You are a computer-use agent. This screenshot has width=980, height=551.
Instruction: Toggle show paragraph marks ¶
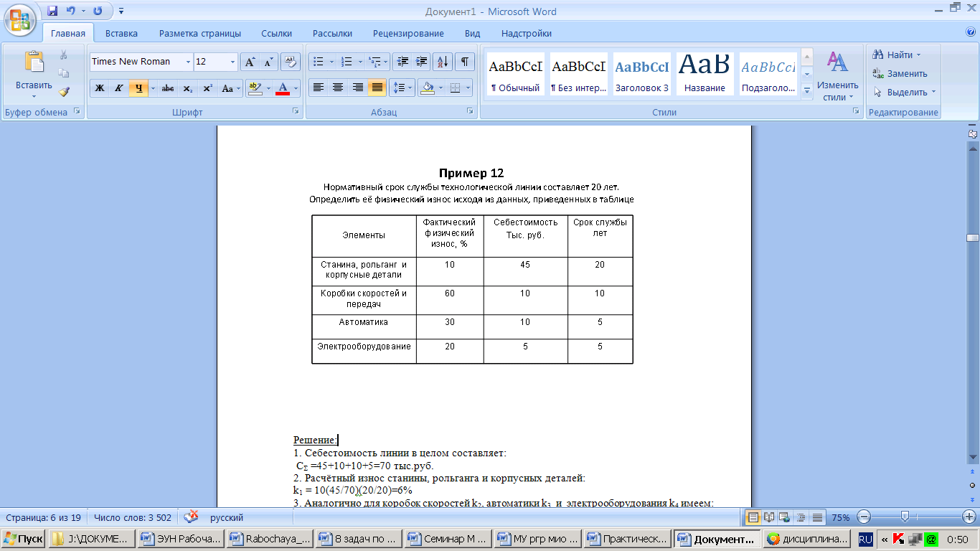tap(465, 62)
